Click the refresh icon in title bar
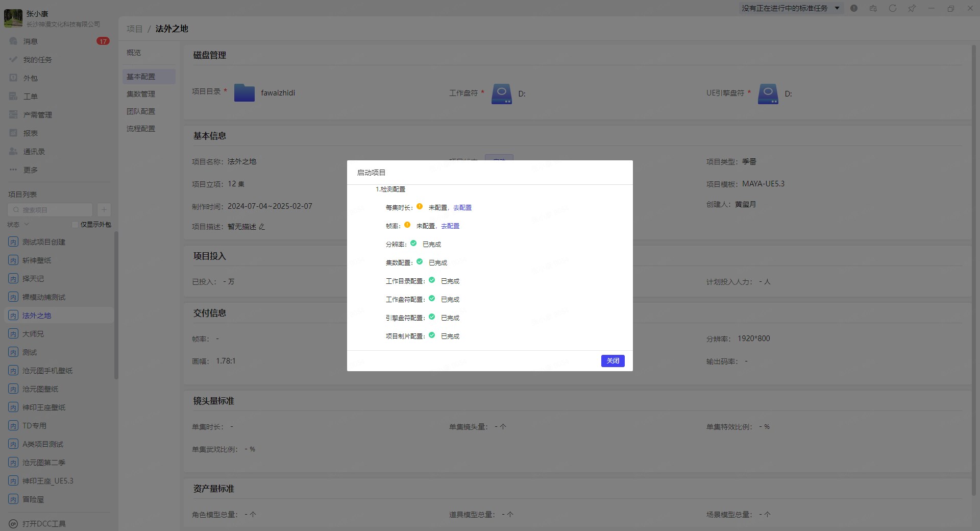This screenshot has width=980, height=531. tap(892, 8)
